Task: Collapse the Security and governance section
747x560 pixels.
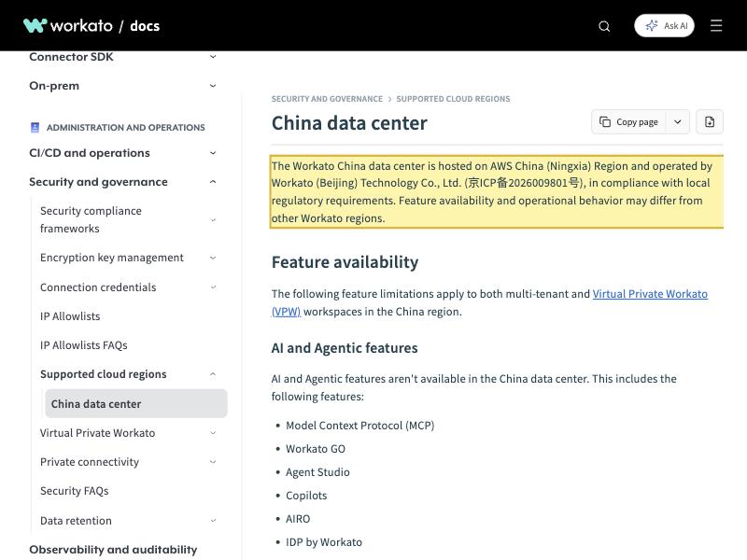Action: [213, 182]
